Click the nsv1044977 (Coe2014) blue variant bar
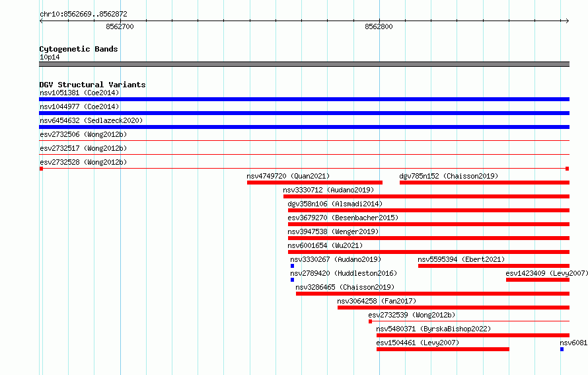 coord(304,113)
